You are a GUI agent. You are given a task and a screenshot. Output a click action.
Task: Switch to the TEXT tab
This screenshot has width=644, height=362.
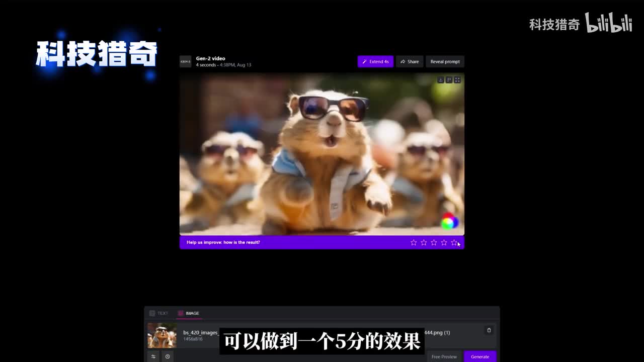click(159, 313)
